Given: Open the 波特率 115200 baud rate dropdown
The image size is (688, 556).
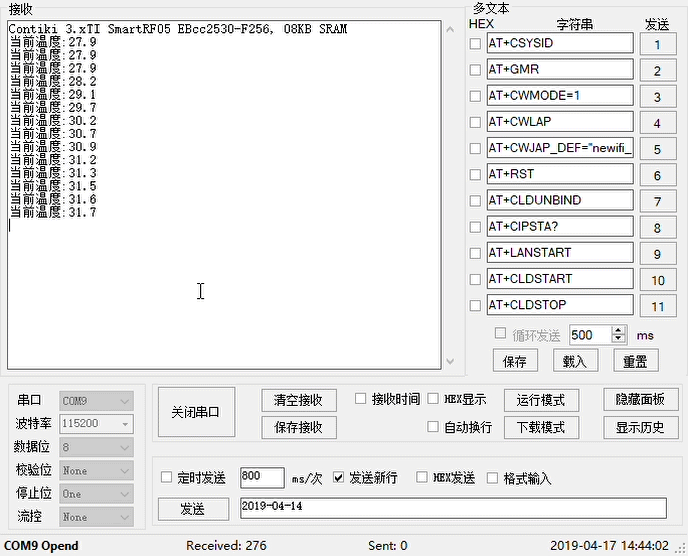Looking at the screenshot, I should tap(96, 424).
